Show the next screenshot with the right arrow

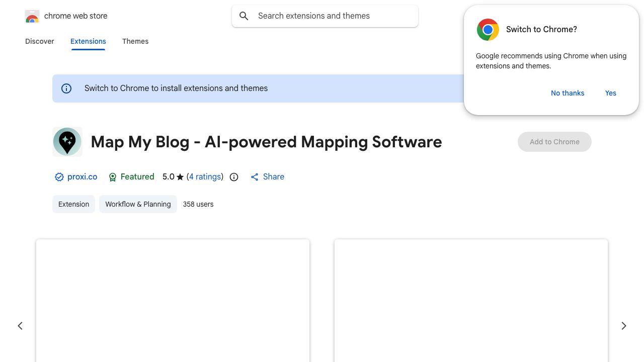[624, 326]
